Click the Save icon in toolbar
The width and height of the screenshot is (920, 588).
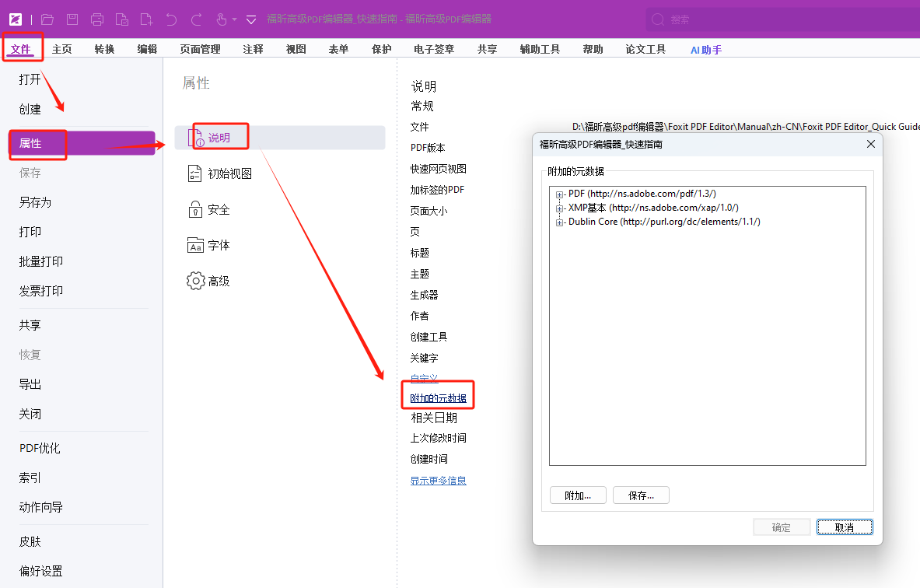(x=71, y=19)
